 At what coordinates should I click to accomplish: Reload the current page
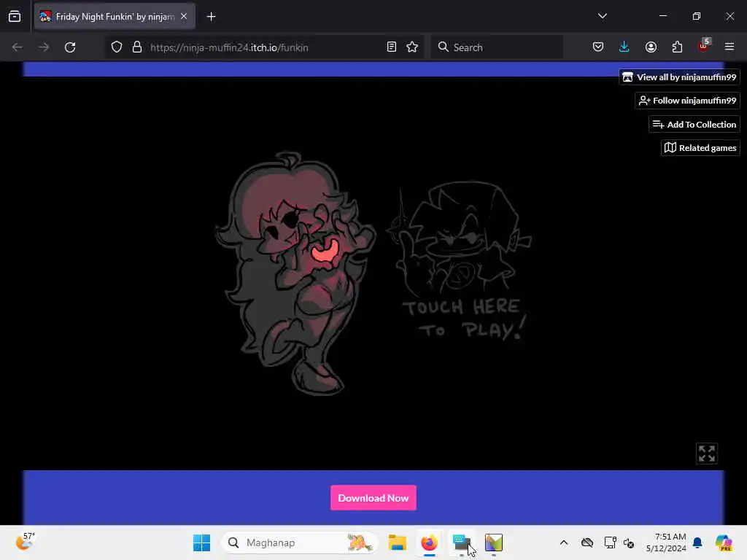tap(70, 47)
